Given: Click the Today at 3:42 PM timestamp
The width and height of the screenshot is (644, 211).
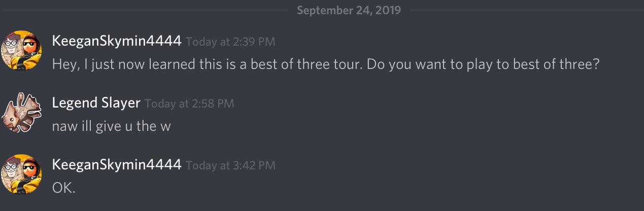Looking at the screenshot, I should point(231,166).
